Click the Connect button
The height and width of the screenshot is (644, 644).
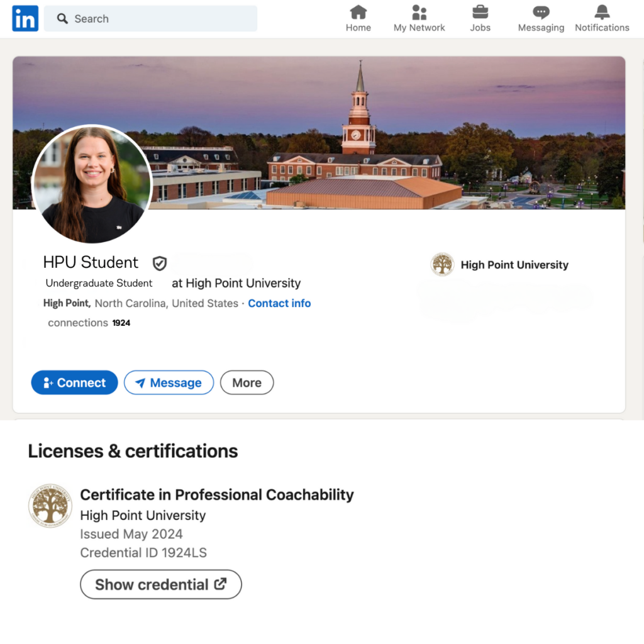click(x=74, y=382)
